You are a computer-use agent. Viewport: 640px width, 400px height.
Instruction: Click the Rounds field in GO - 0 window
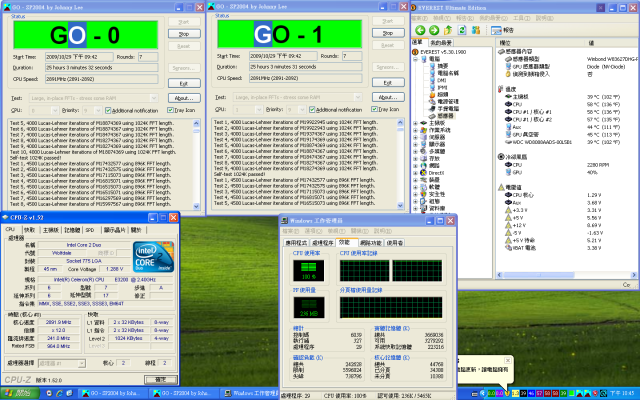[148, 57]
